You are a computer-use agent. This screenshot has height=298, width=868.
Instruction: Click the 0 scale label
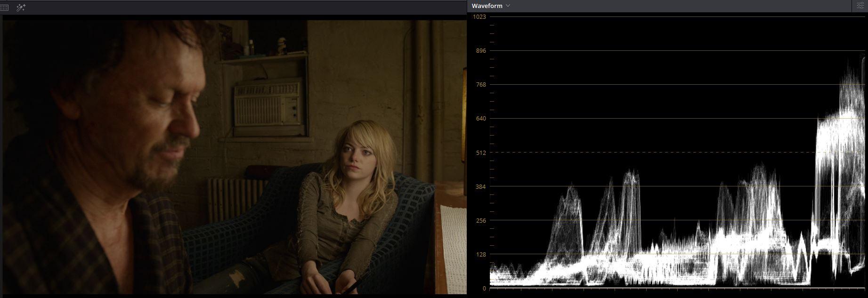[x=484, y=288]
